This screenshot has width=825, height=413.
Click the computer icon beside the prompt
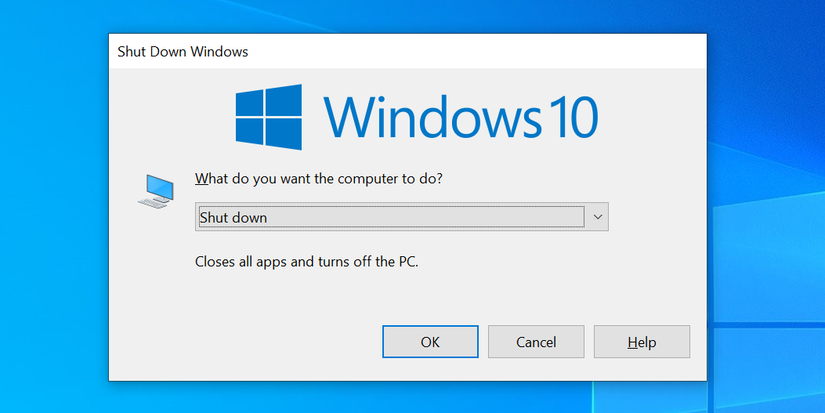click(x=156, y=191)
